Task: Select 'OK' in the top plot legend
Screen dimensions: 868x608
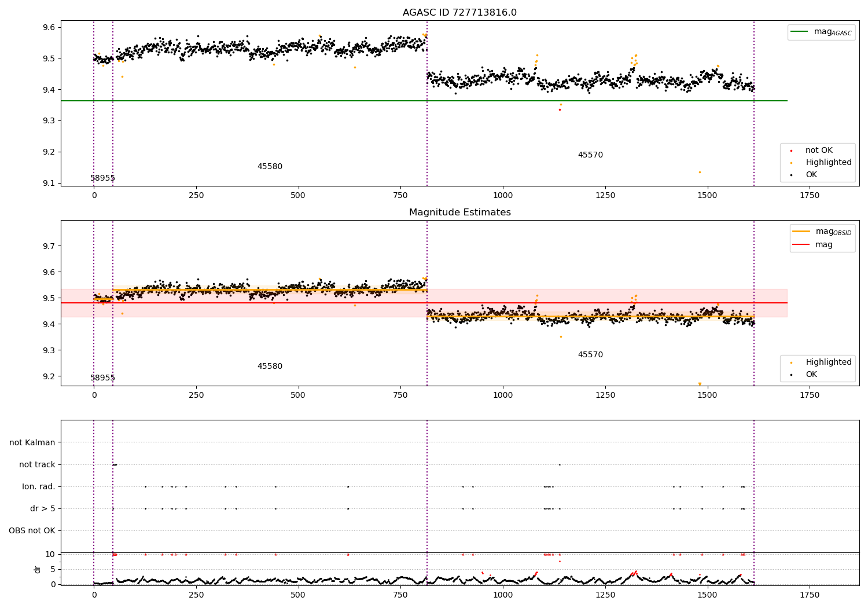Action: click(x=811, y=175)
